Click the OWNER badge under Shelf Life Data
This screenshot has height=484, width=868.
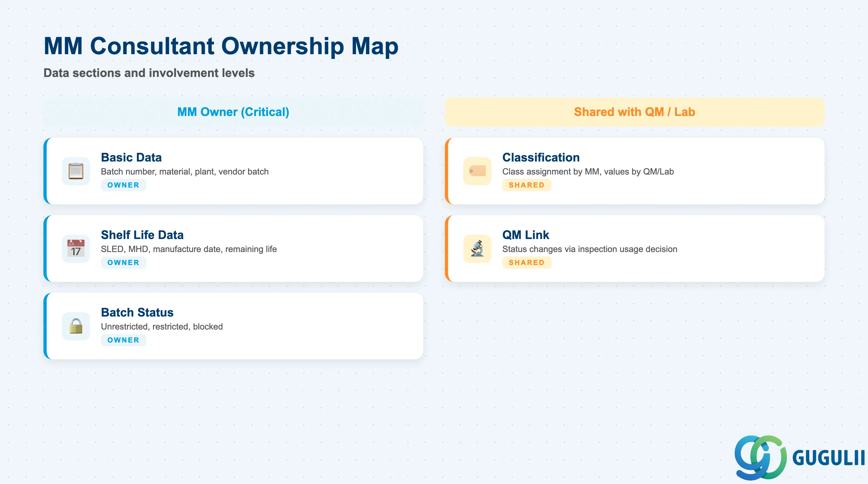[123, 263]
